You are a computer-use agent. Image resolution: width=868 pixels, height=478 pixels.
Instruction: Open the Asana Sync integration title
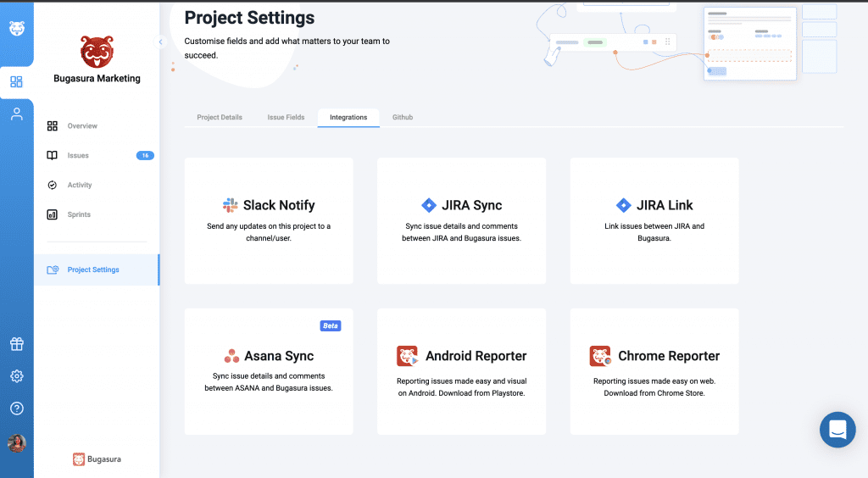point(279,356)
